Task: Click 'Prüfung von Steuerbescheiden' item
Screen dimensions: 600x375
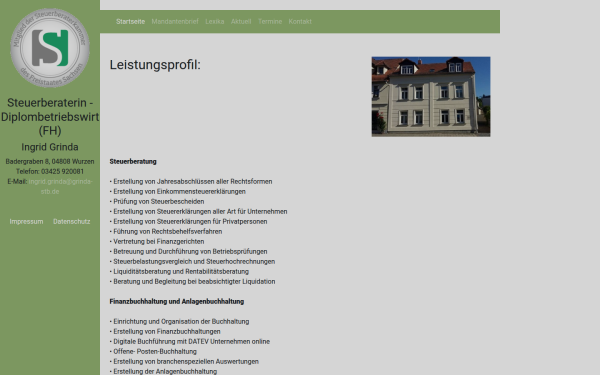Action: point(157,201)
